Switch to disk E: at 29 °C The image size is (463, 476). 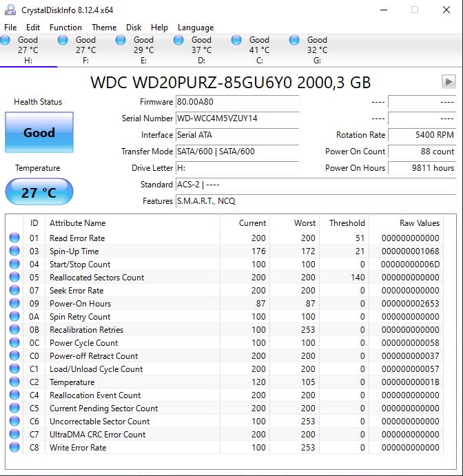point(143,50)
